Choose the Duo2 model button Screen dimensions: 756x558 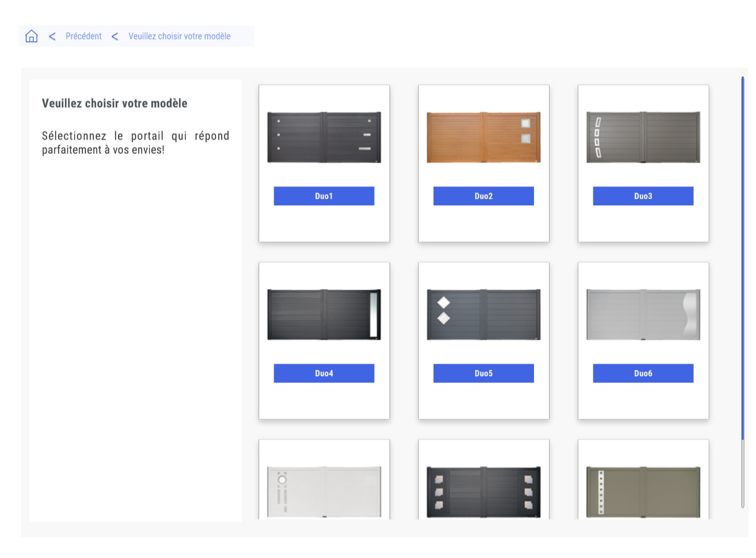pos(483,196)
